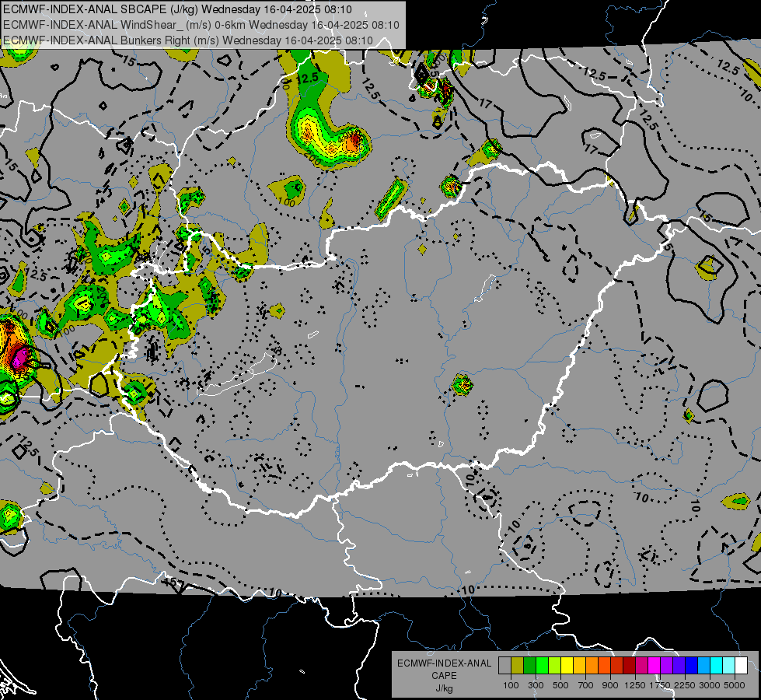Select the pink-crimson legend swatch
This screenshot has width=761, height=700.
pos(641,666)
